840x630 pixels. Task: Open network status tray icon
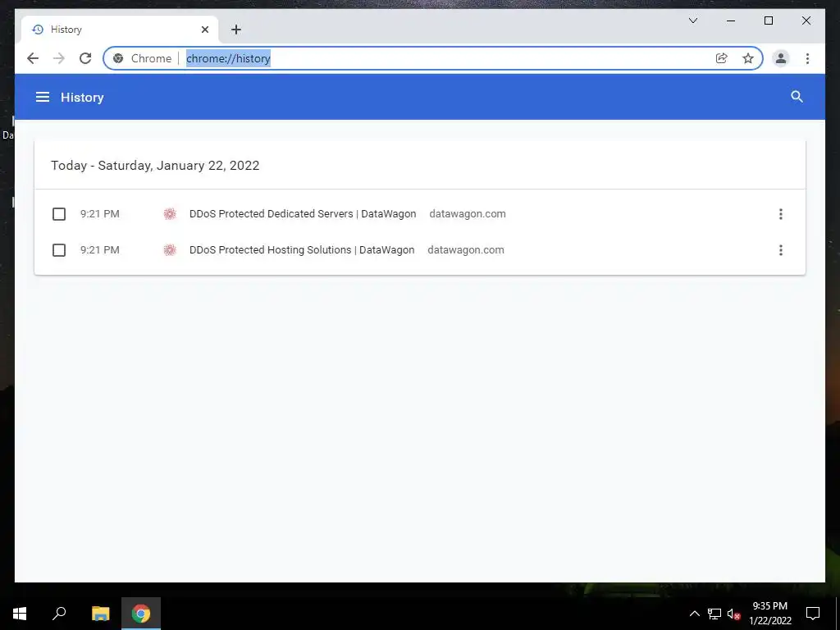[x=714, y=614]
